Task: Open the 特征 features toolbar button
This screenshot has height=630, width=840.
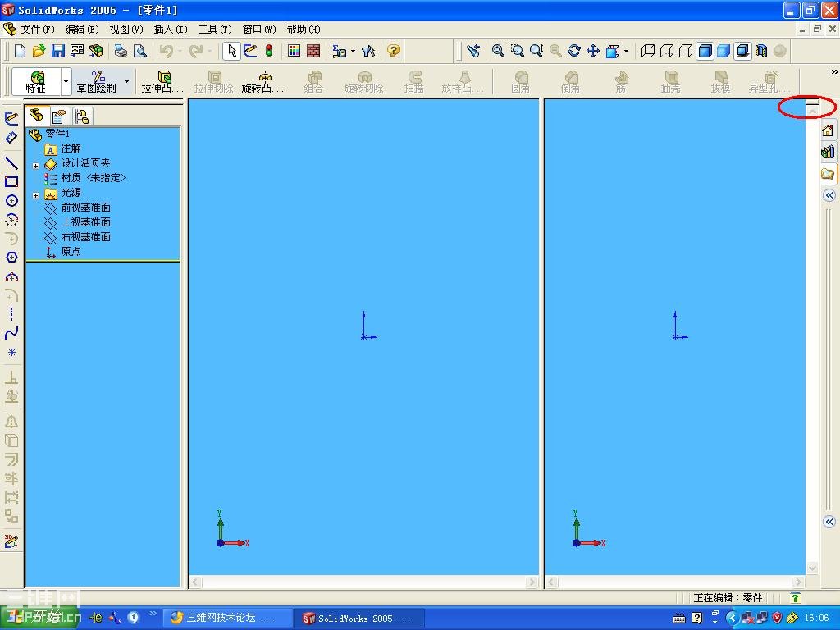Action: pos(36,81)
